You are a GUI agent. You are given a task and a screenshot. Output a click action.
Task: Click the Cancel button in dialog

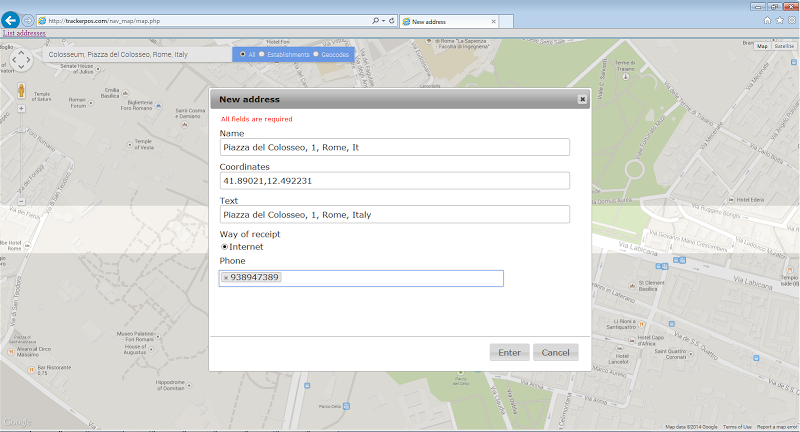(x=555, y=352)
